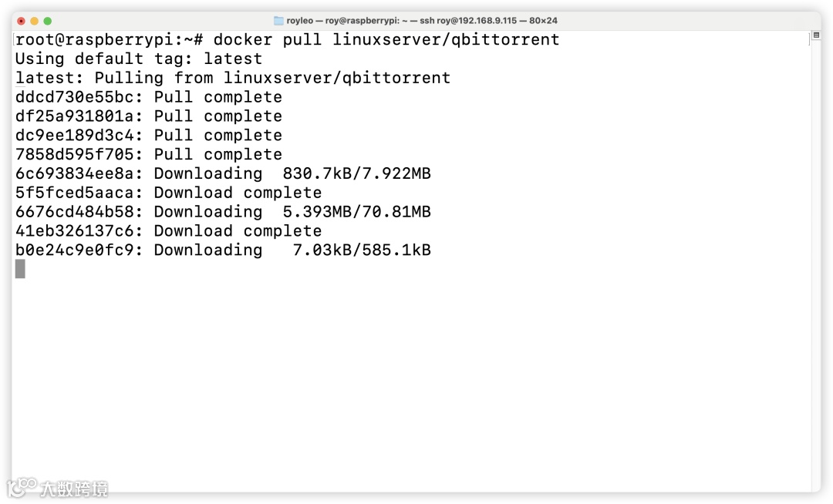
Task: Click the layer ID ddcd730e55bc
Action: (x=74, y=97)
